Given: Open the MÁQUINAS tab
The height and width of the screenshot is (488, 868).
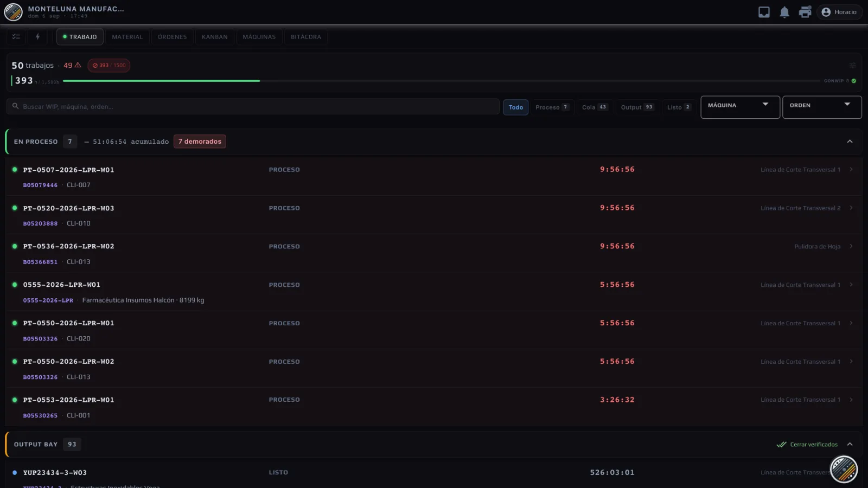Looking at the screenshot, I should coord(259,37).
